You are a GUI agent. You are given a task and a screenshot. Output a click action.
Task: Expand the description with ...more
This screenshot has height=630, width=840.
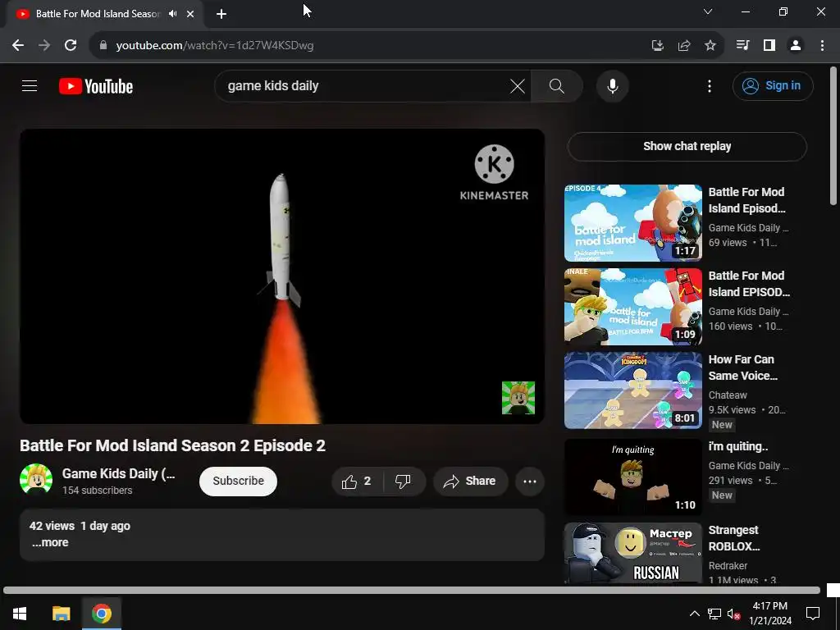pyautogui.click(x=50, y=542)
